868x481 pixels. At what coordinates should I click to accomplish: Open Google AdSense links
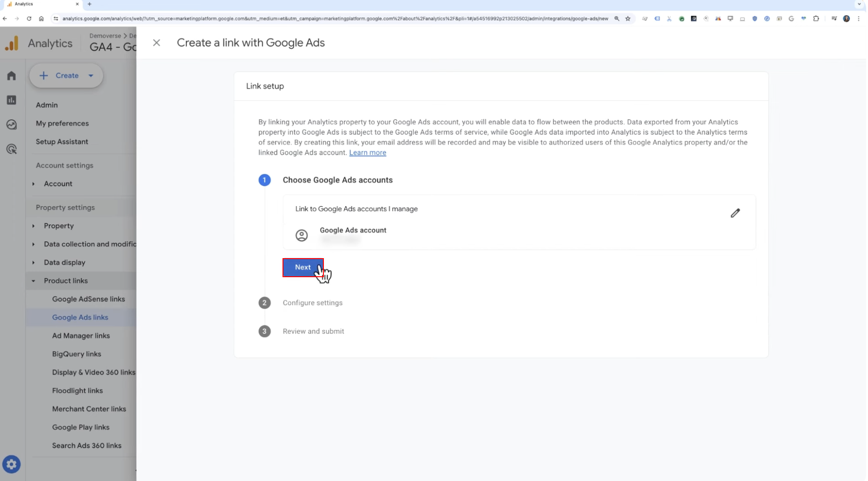point(89,299)
